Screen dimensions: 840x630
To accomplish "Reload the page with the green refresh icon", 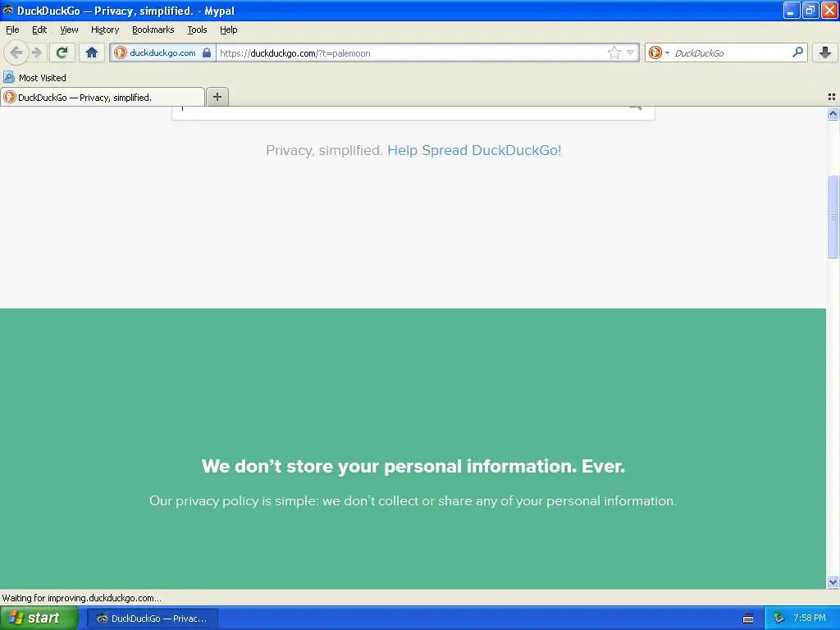I will 62,52.
